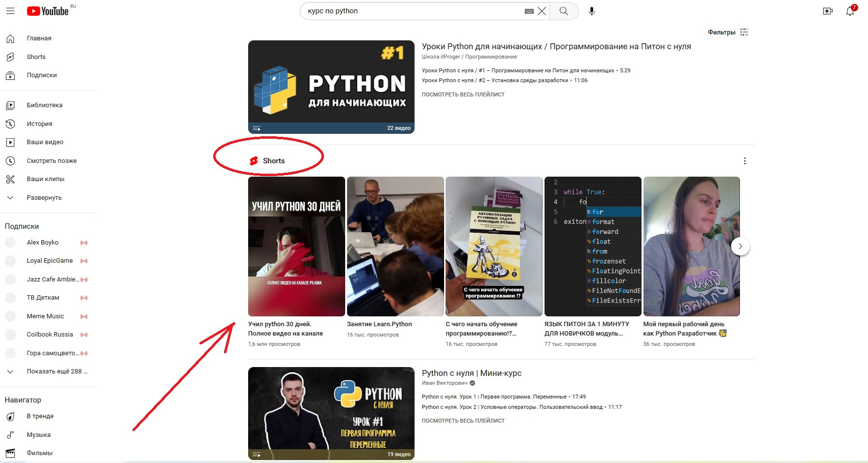
Task: Click ПОСМОТРЕТЬ ВЕСЬ ПЛЕЙЛИСТ under Мини-курс playlist
Action: [463, 421]
